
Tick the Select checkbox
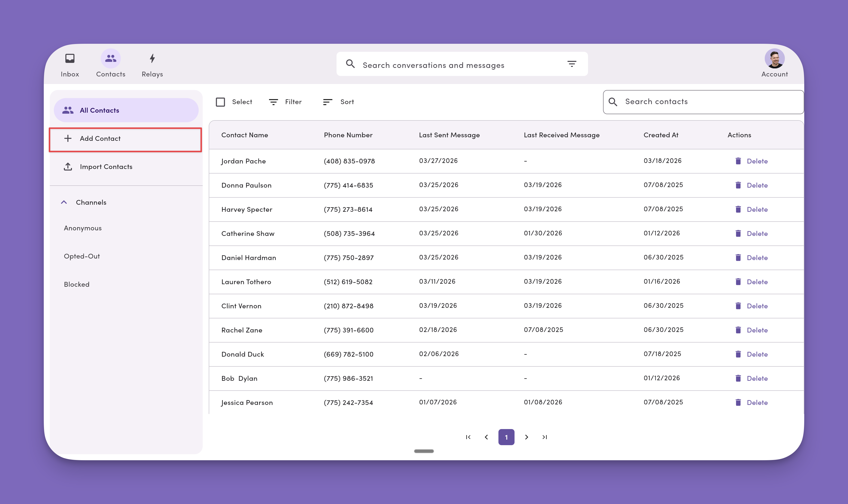[x=220, y=102]
